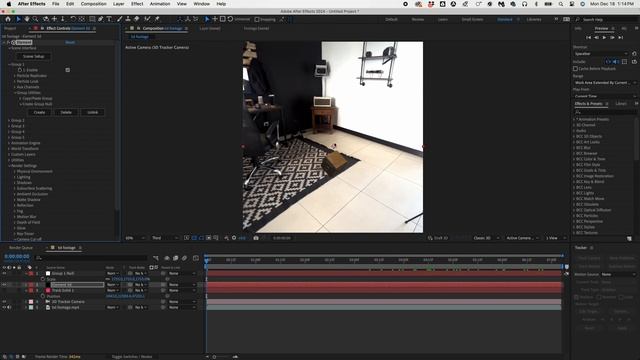Open the viewer magnification dropdown

click(135, 238)
